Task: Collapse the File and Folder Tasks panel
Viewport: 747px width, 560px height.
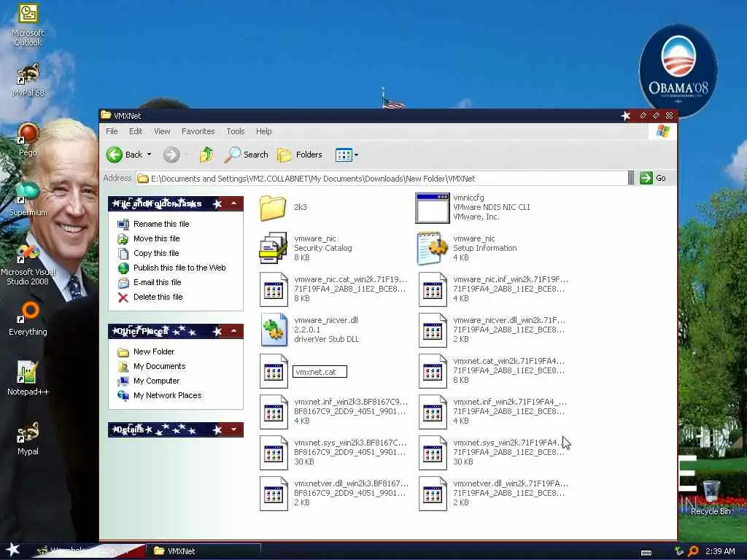Action: (234, 203)
